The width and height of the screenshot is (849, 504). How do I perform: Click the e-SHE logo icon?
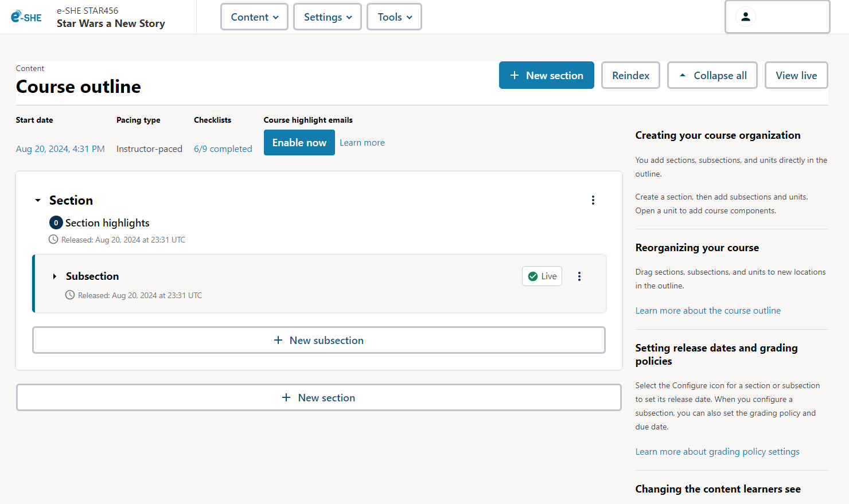point(26,17)
